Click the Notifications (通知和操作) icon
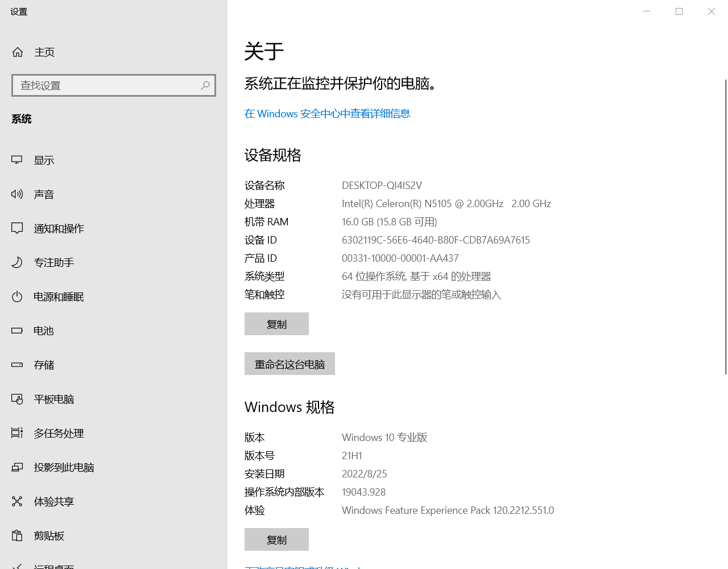Screen dimensions: 728x569 [x=17, y=228]
